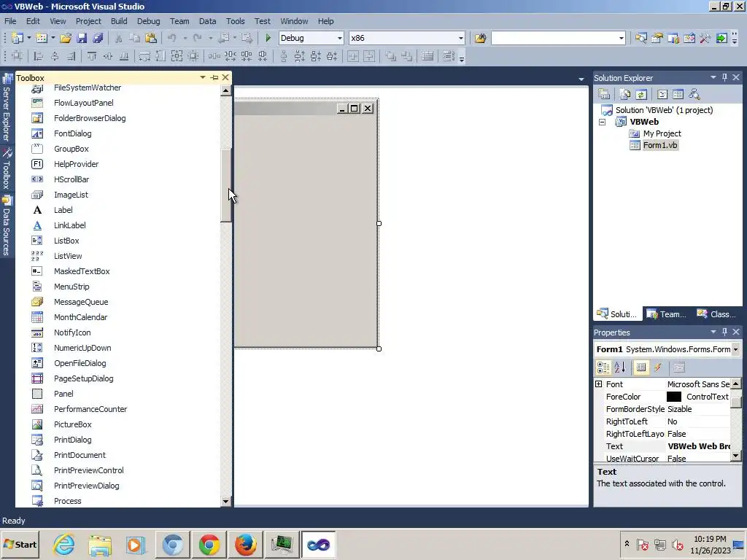Viewport: 747px width, 560px height.
Task: Click the Toolbox scrollbar thumb
Action: (x=226, y=185)
